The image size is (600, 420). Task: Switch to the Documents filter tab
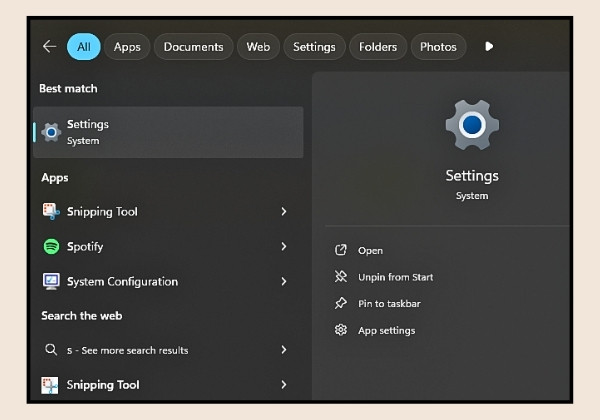[x=194, y=47]
